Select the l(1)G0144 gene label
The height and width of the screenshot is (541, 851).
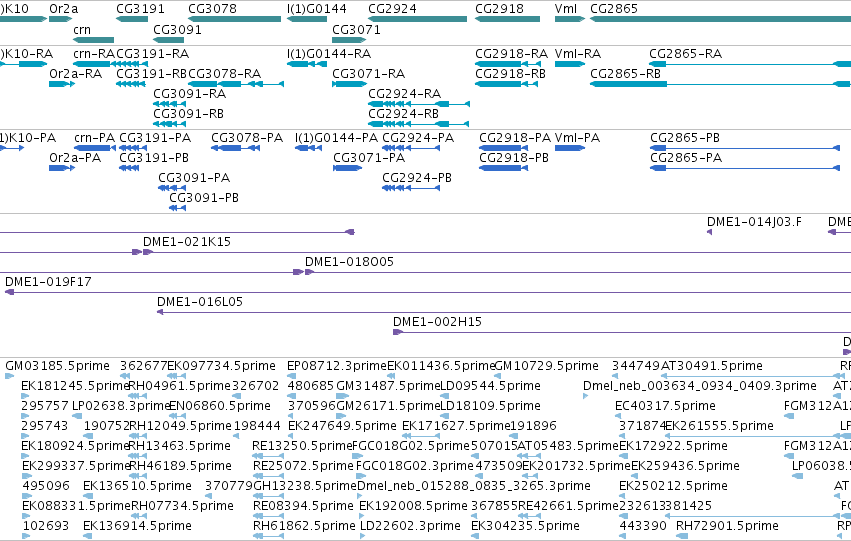click(x=316, y=9)
